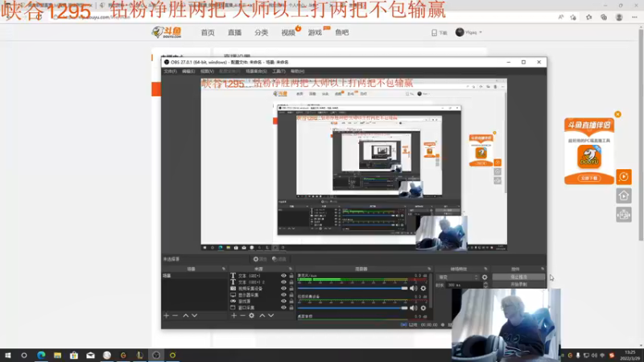The height and width of the screenshot is (362, 644).
Task: Move the selected source up
Action: pos(262,315)
